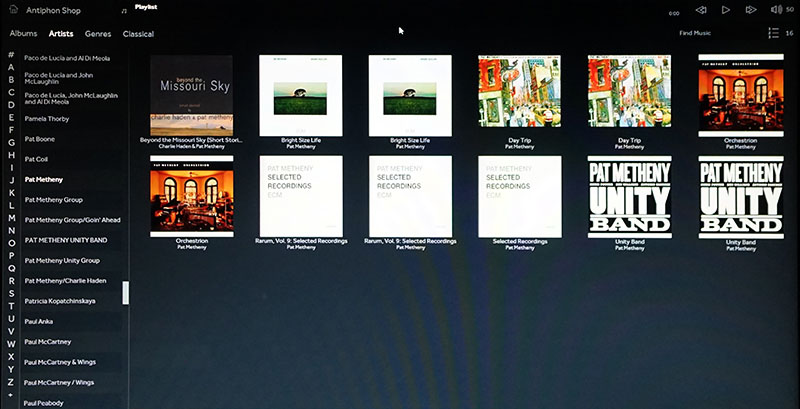Screen dimensions: 800x409
Task: Switch to list view icon near Find Music
Action: point(773,33)
